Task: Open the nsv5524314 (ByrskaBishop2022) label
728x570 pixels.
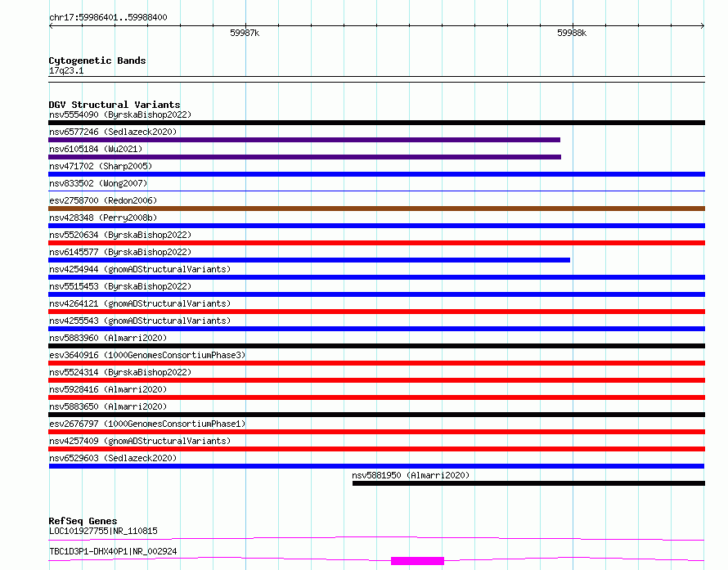Action: tap(120, 372)
